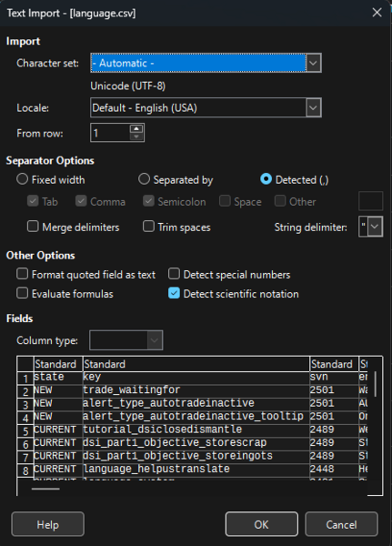
Task: Select the Detected (,) option
Action: click(295, 179)
